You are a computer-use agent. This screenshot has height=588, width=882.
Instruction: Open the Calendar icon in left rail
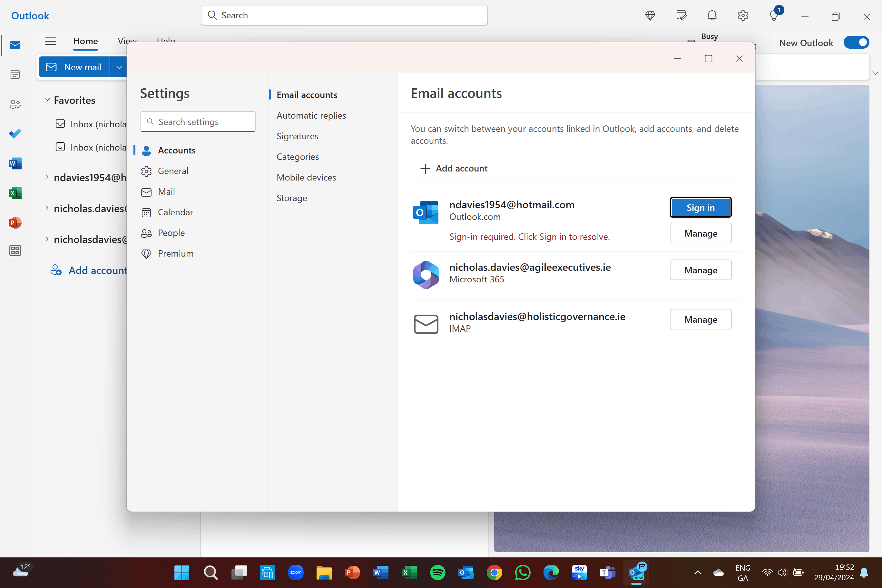[15, 74]
